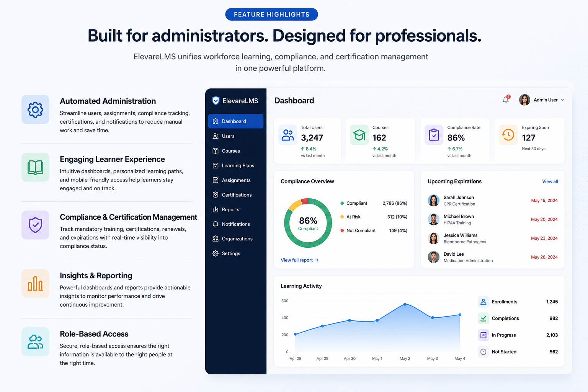Click the May 4 chart data point

pyautogui.click(x=460, y=315)
